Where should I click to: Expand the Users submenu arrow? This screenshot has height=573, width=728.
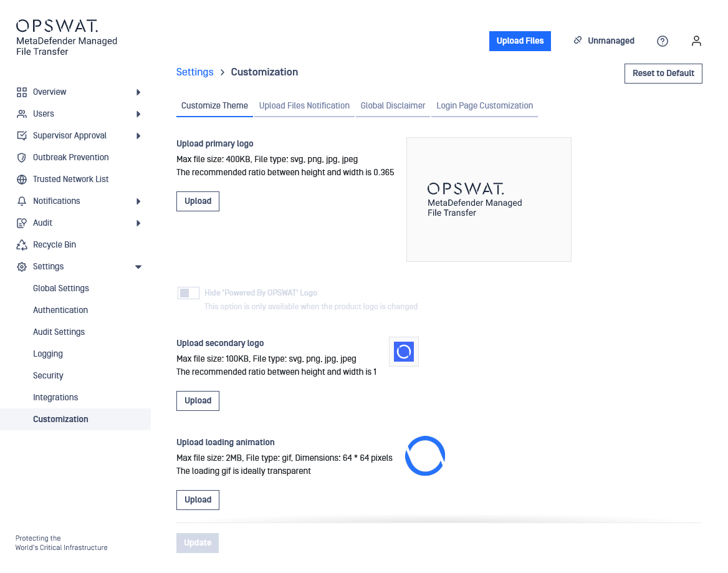pyautogui.click(x=138, y=113)
